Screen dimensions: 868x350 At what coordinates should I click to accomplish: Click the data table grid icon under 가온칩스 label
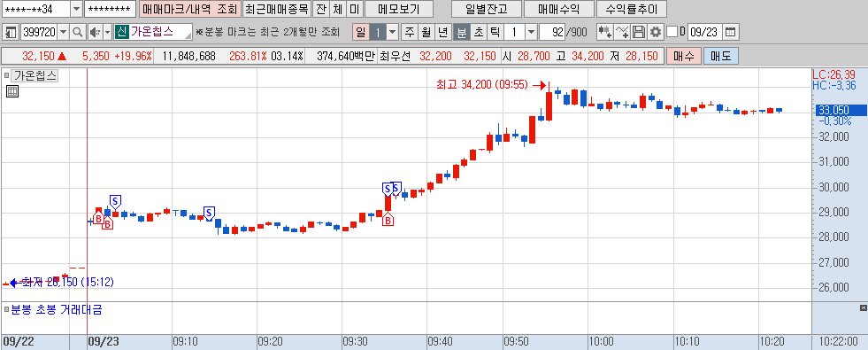tap(12, 91)
